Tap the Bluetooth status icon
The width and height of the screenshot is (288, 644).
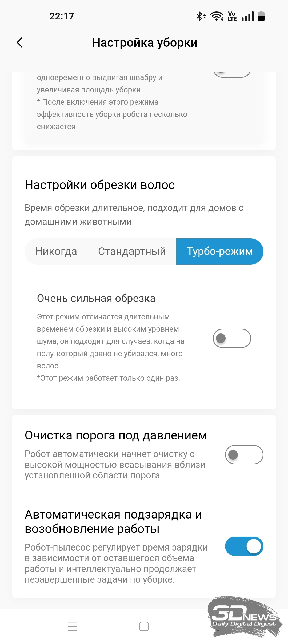(201, 16)
